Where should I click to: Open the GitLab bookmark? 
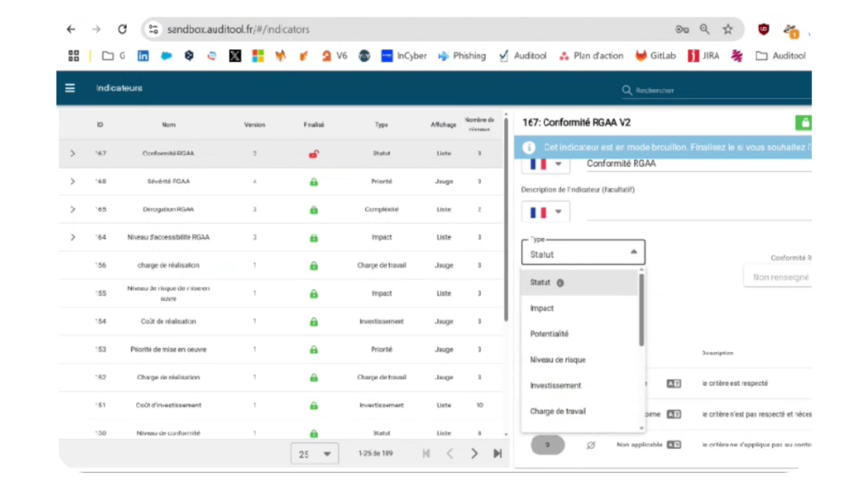(x=651, y=56)
